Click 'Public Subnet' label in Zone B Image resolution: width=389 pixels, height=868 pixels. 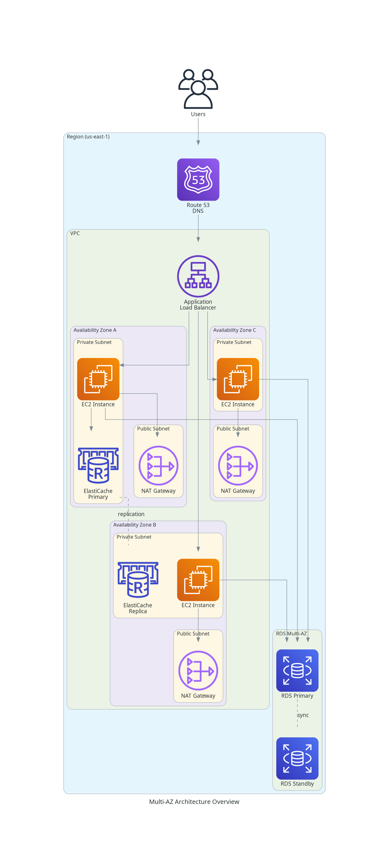(193, 633)
